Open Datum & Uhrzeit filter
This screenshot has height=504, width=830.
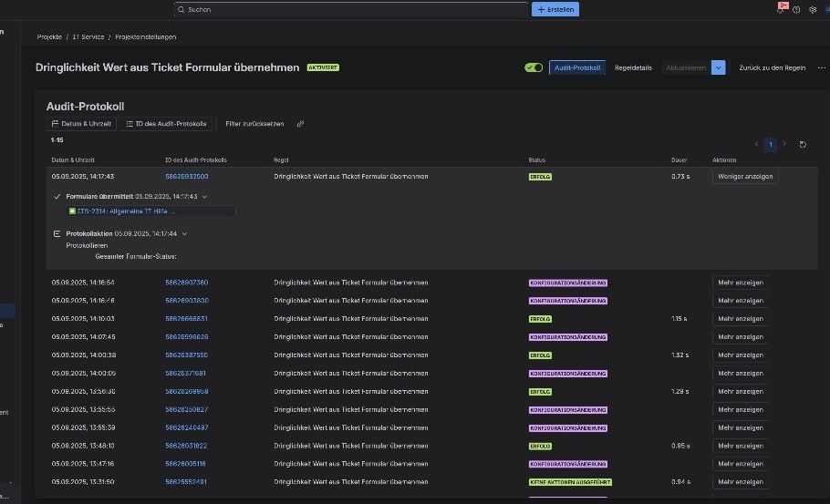81,124
